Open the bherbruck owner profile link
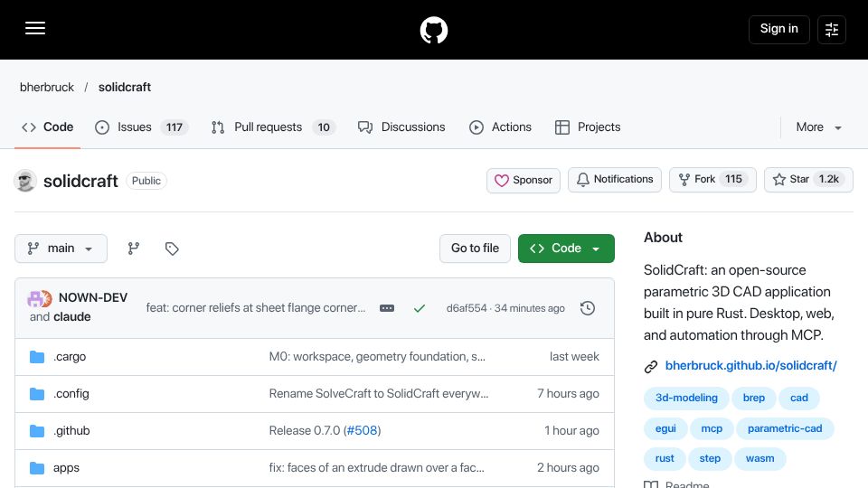 [x=47, y=87]
